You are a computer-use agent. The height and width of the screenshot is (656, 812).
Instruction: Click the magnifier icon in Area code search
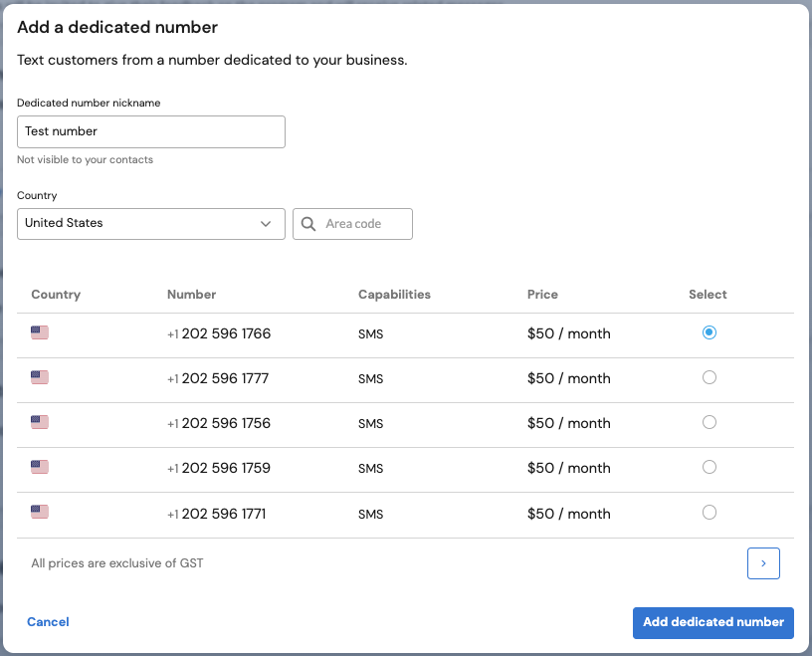tap(308, 224)
